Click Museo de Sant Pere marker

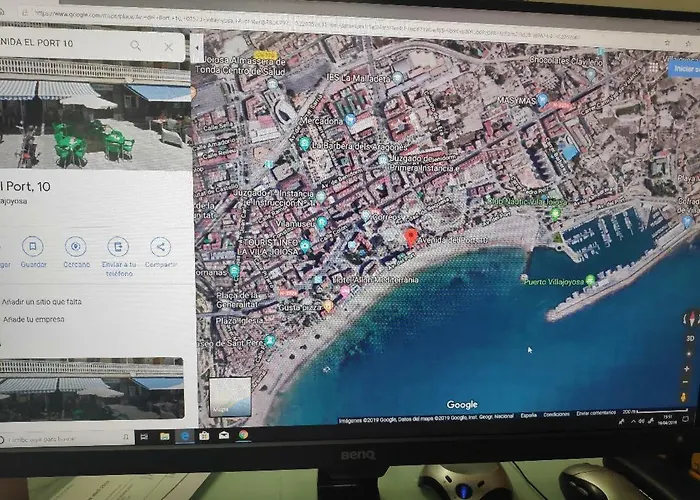click(269, 341)
